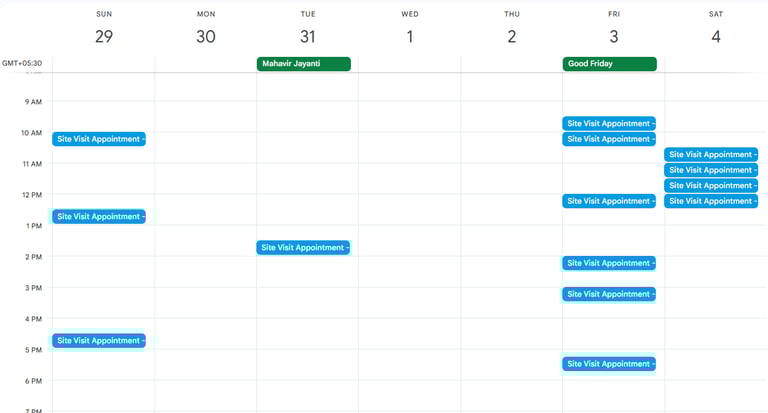Open Friday's last Site Visit Appointment after 5 PM
The image size is (768, 413).
click(x=608, y=365)
